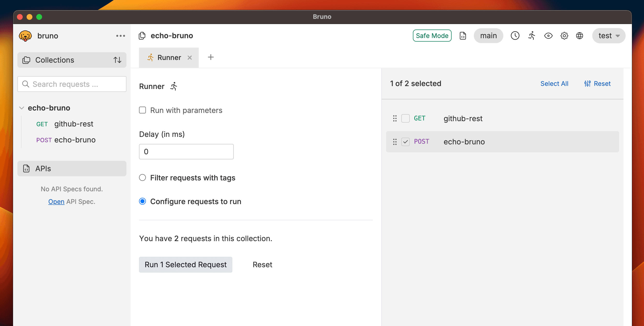
Task: Click the API spec document icon near Safe Mode
Action: pos(463,36)
